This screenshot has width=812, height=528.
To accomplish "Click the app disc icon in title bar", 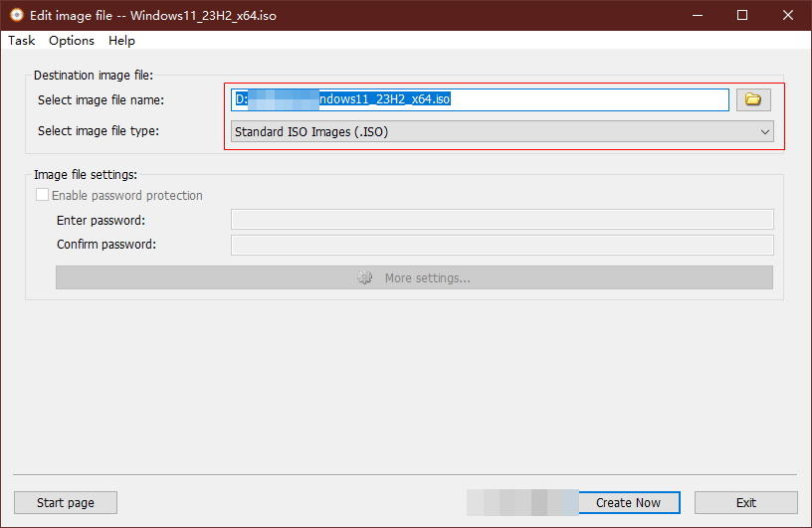I will coord(16,15).
